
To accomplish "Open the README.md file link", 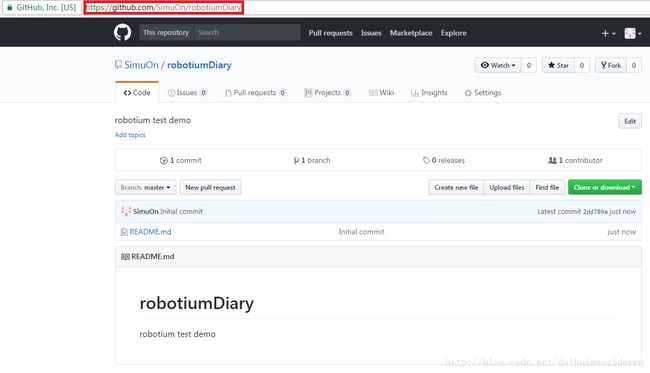I will [150, 232].
